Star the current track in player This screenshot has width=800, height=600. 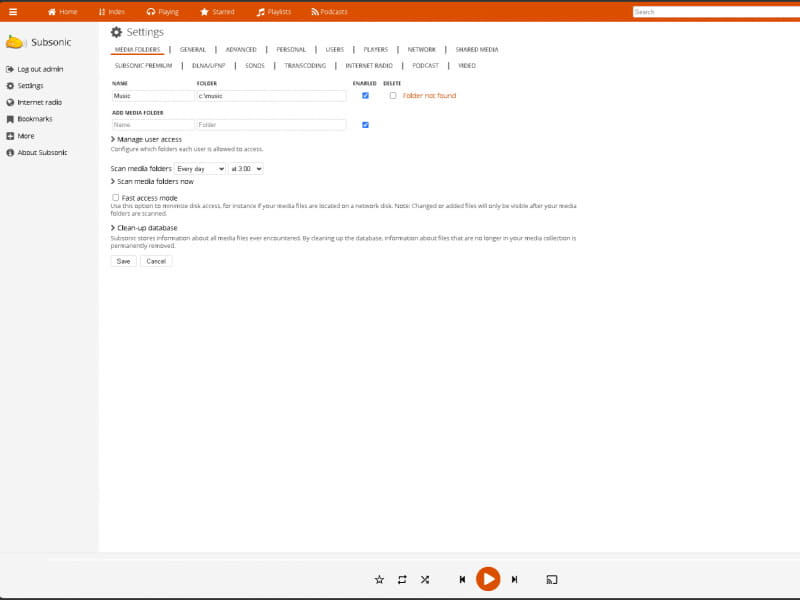tap(379, 580)
